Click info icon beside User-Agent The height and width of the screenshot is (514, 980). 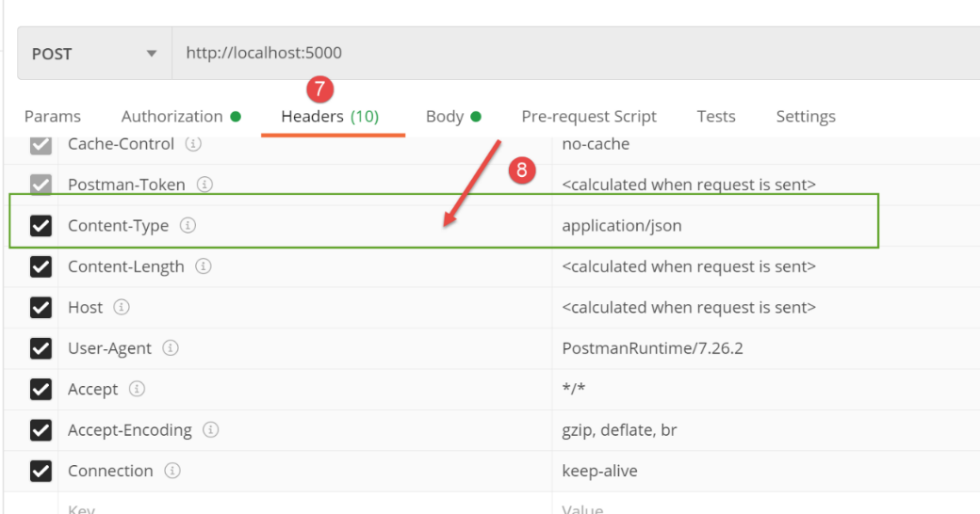[170, 348]
